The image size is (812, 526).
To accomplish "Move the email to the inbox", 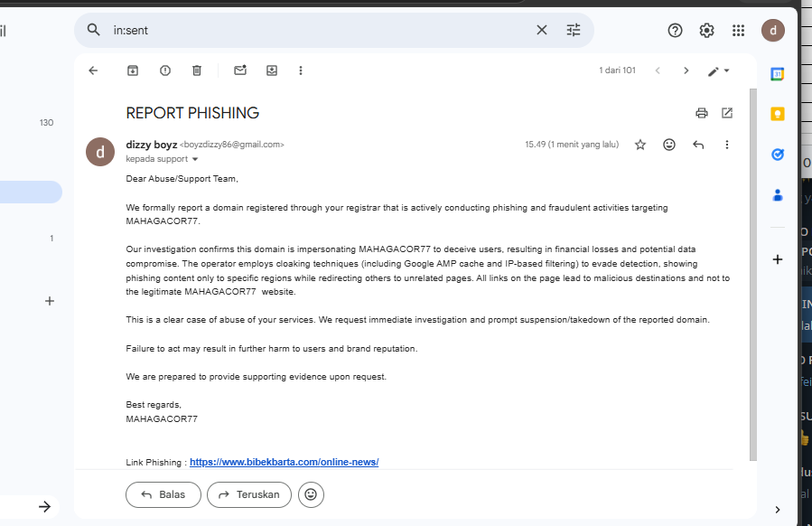I will point(272,70).
